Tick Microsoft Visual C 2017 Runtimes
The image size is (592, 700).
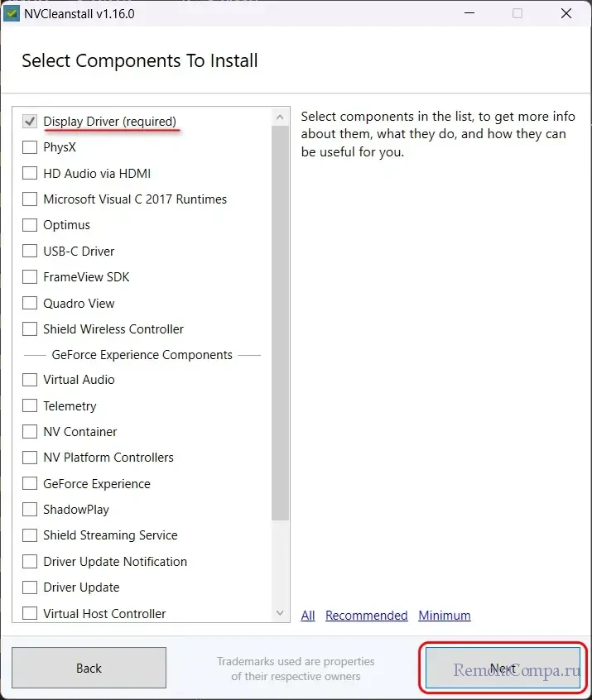[x=30, y=199]
